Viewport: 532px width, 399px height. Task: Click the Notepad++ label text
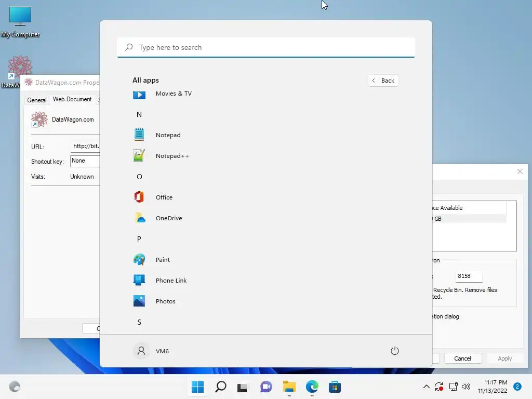click(x=172, y=156)
